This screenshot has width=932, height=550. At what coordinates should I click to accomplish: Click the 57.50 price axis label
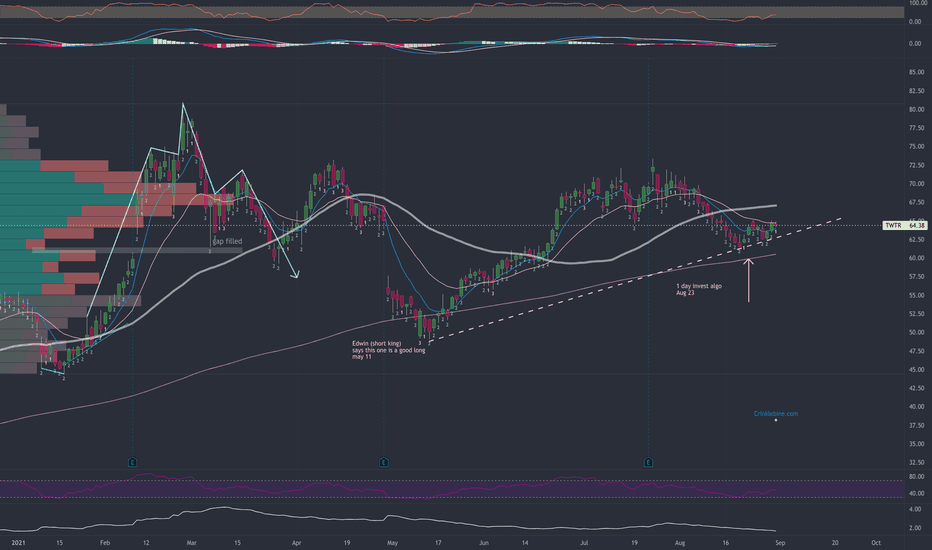pyautogui.click(x=916, y=276)
